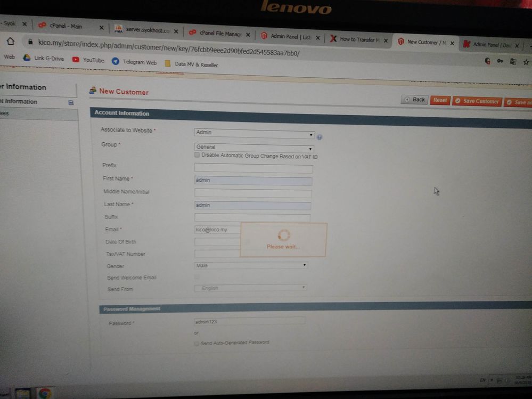Click the Save Customer button
This screenshot has height=399, width=532.
tap(477, 101)
